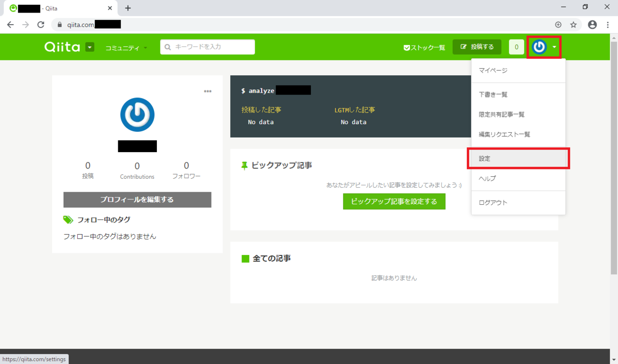Reload the page with refresh icon
The image size is (618, 364).
[x=41, y=25]
